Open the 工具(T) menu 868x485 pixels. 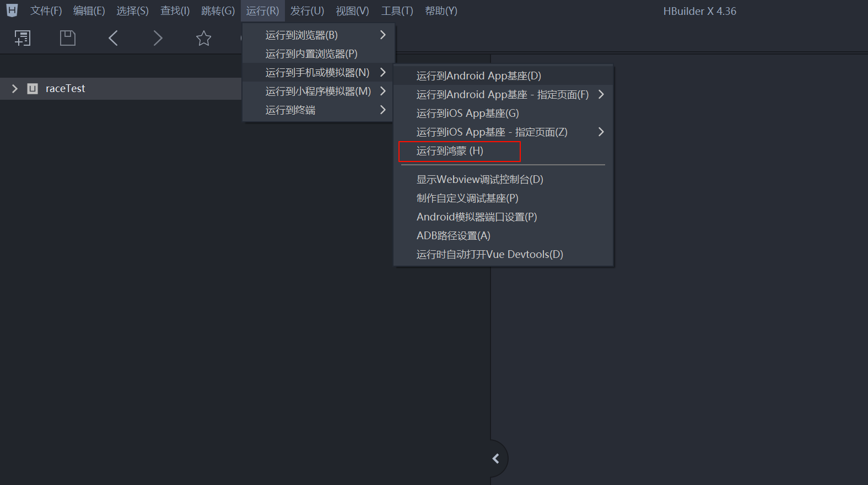tap(397, 11)
